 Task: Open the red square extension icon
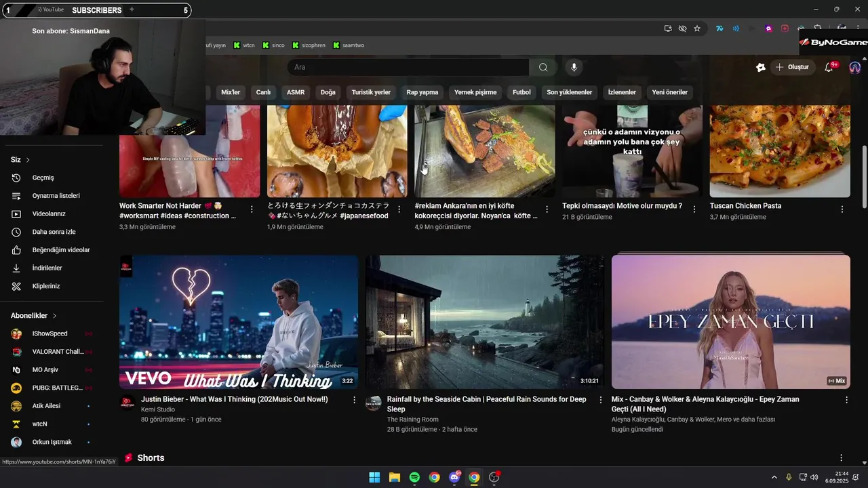coord(785,28)
